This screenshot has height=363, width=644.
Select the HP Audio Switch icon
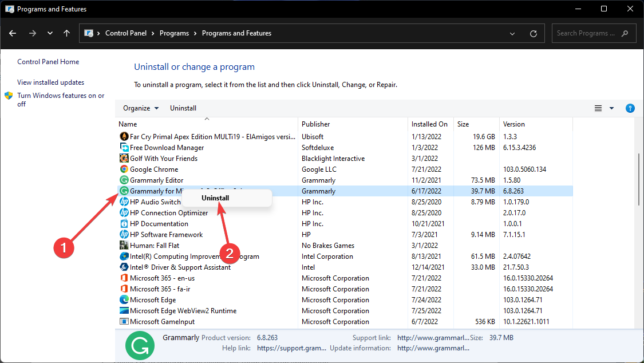click(124, 202)
